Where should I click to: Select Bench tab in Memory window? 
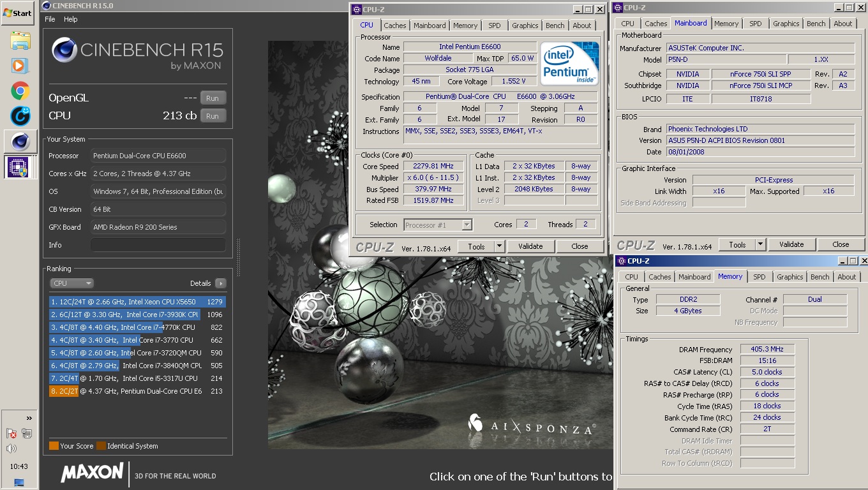(820, 277)
